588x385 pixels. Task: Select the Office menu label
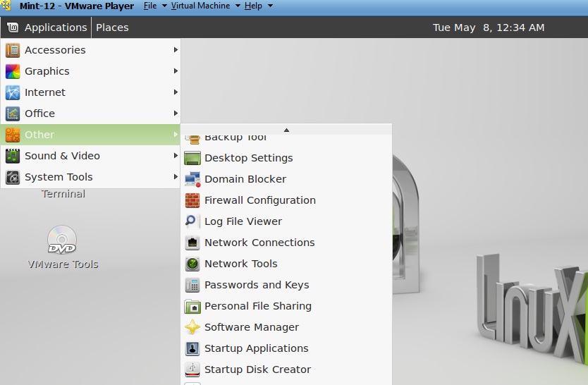point(39,114)
